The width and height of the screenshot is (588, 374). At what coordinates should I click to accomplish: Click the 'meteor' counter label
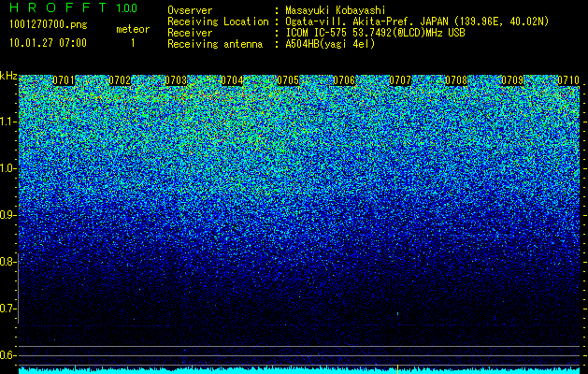pyautogui.click(x=133, y=29)
